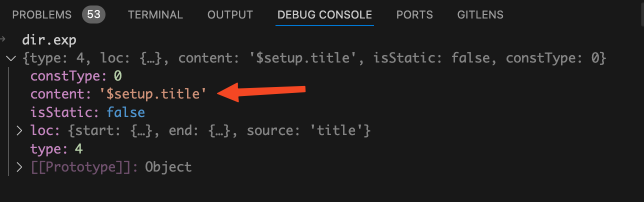Open the GITLENS panel tab

[x=480, y=15]
